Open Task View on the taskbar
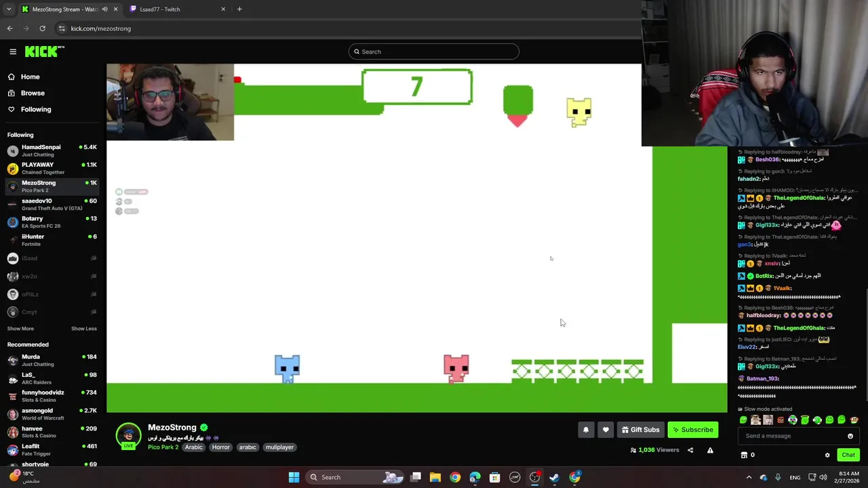The height and width of the screenshot is (488, 868). point(416,477)
